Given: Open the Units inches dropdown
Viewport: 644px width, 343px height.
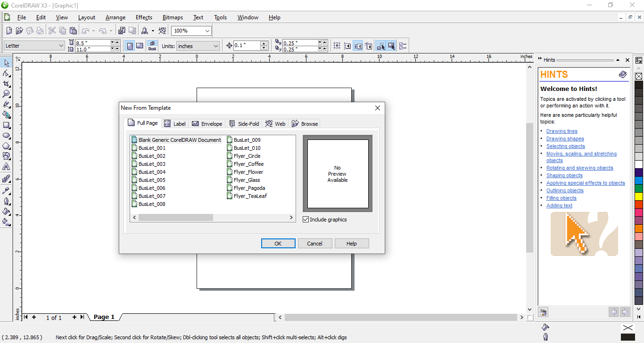Looking at the screenshot, I should coord(216,46).
